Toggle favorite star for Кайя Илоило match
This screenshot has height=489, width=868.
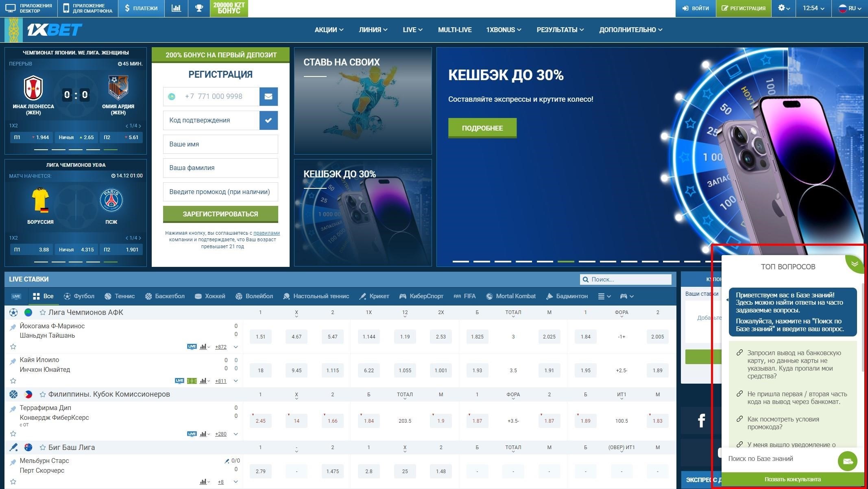[13, 381]
